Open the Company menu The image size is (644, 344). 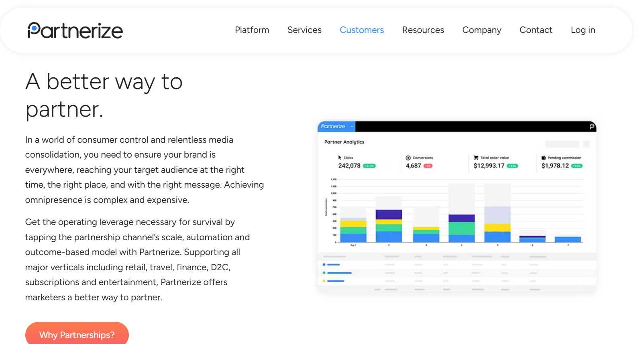point(481,30)
